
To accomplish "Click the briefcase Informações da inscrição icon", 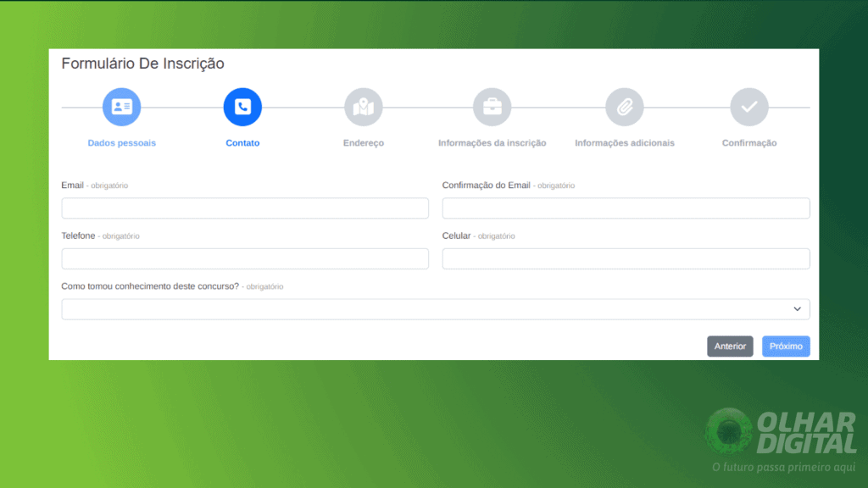I will pyautogui.click(x=492, y=107).
